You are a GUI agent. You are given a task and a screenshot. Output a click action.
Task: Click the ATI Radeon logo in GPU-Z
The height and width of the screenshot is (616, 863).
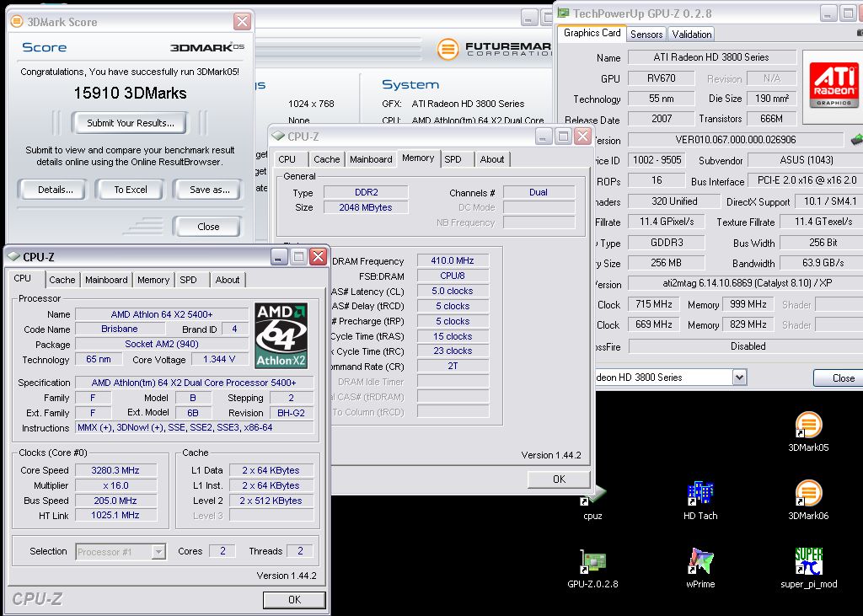(834, 84)
